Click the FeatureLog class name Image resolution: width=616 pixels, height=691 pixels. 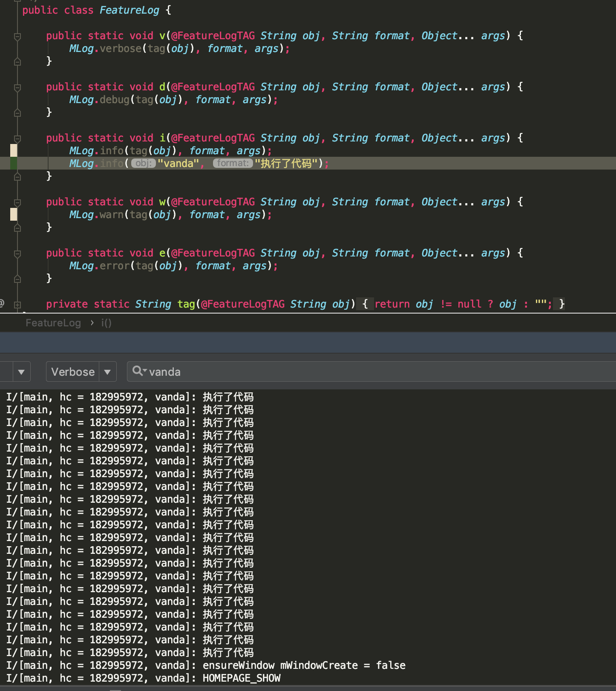[x=130, y=10]
